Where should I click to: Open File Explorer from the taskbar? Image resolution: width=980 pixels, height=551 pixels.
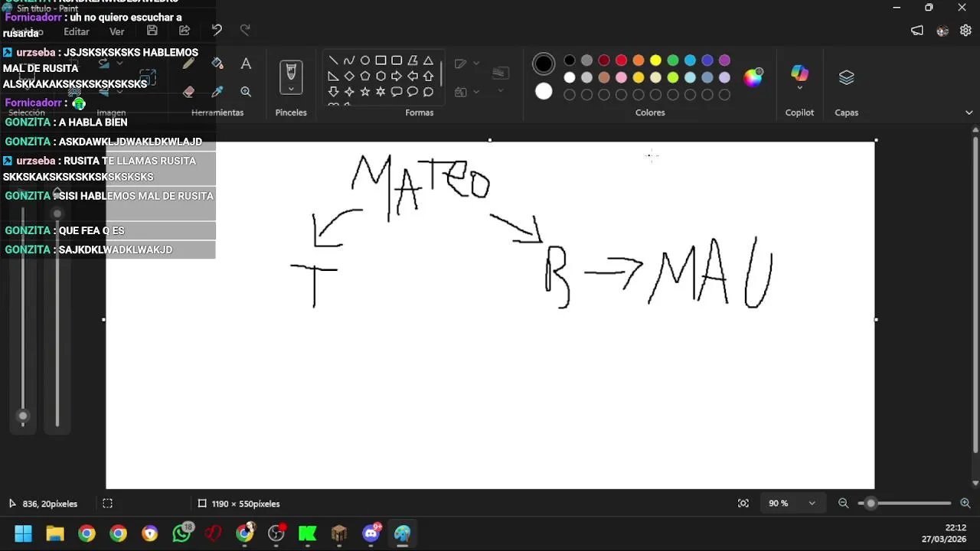coord(55,533)
